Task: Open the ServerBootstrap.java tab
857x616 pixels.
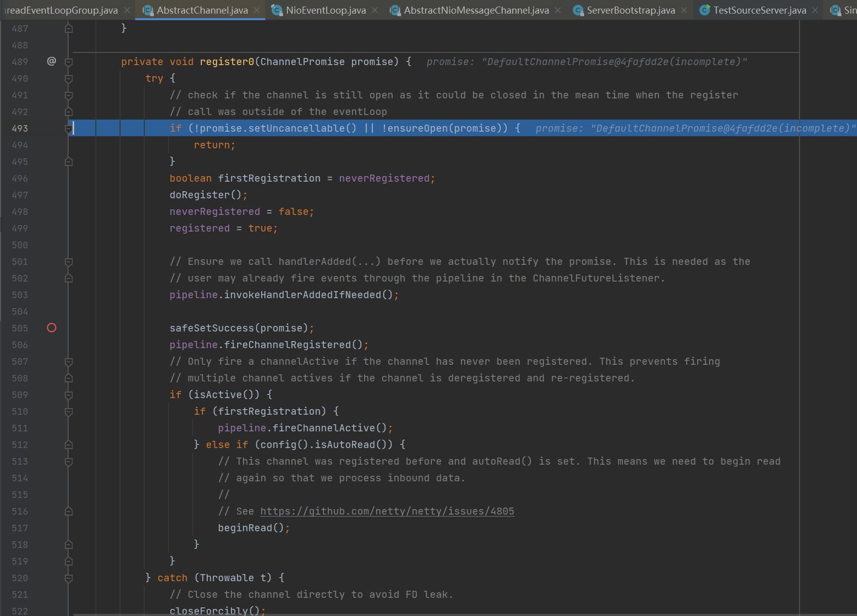Action: tap(631, 10)
